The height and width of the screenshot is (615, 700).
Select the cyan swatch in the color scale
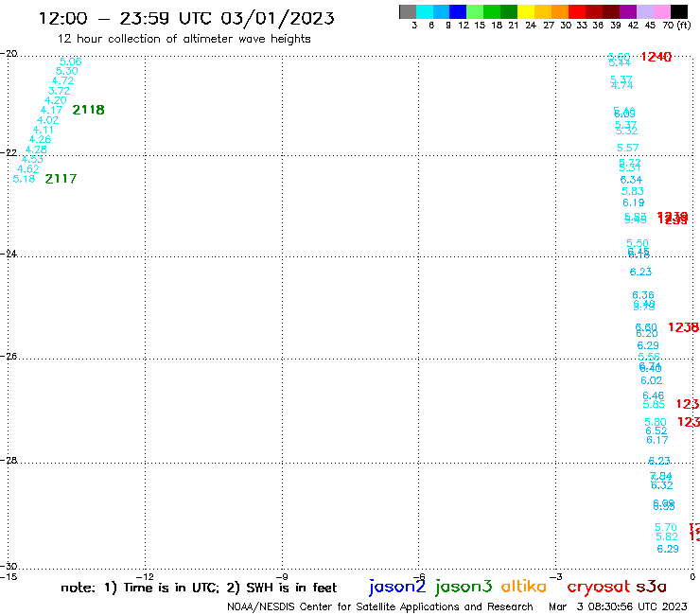425,11
